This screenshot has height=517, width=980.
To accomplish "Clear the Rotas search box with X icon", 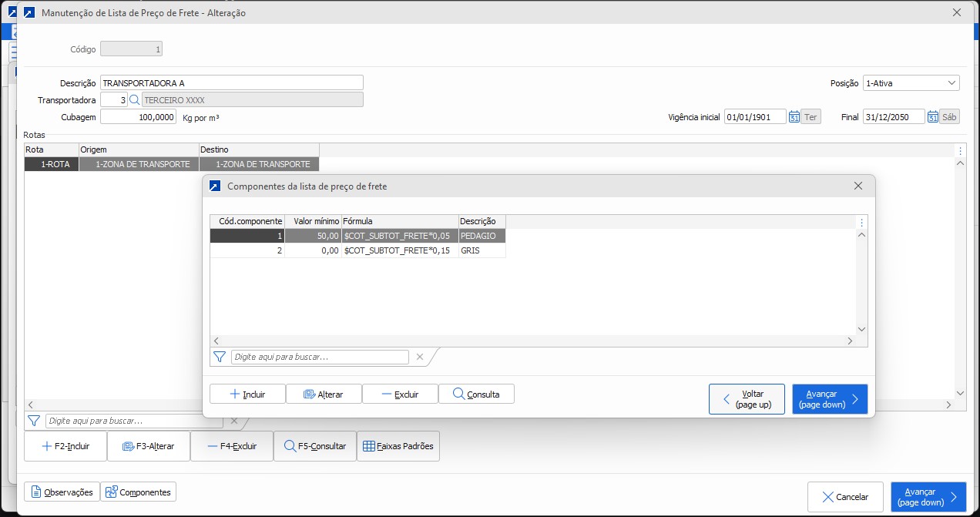I will click(233, 421).
